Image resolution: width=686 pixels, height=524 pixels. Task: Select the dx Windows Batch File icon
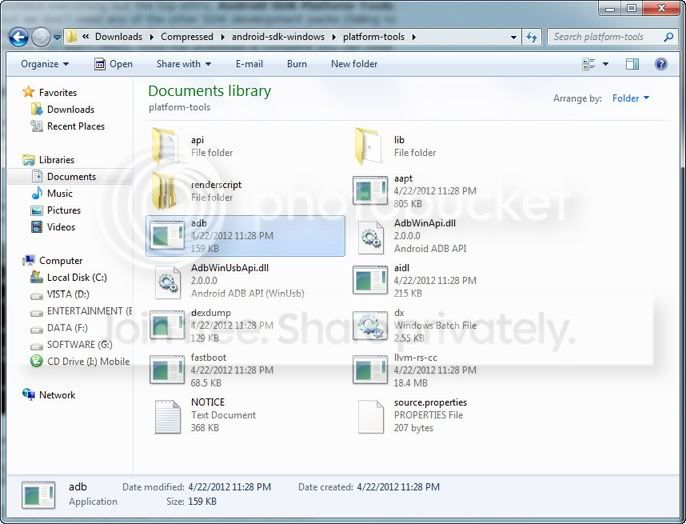tap(370, 325)
